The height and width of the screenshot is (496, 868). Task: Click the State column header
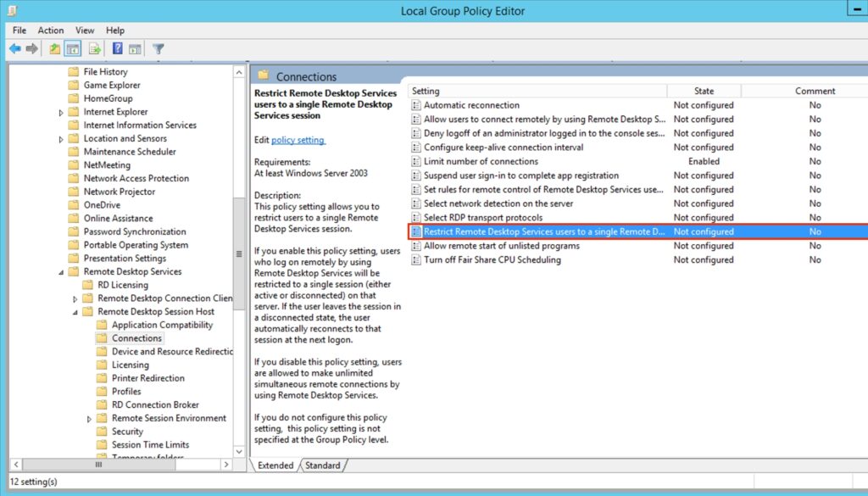click(x=704, y=91)
